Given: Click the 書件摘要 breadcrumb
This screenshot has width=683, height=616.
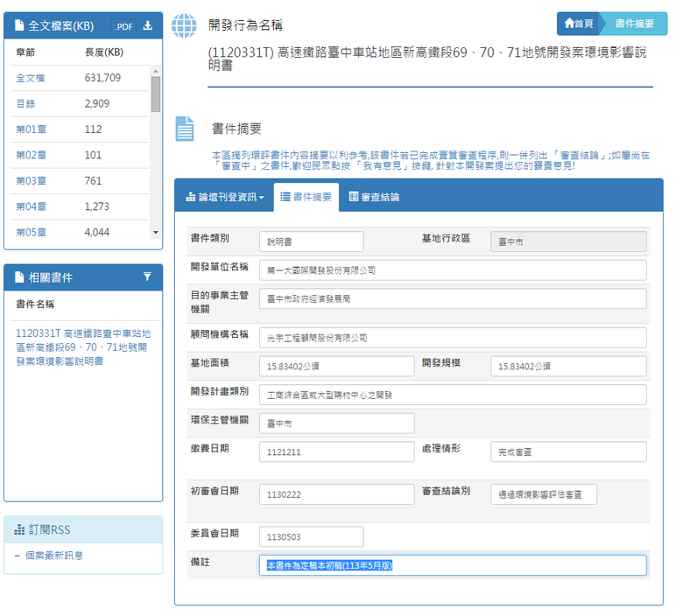Looking at the screenshot, I should pyautogui.click(x=634, y=24).
